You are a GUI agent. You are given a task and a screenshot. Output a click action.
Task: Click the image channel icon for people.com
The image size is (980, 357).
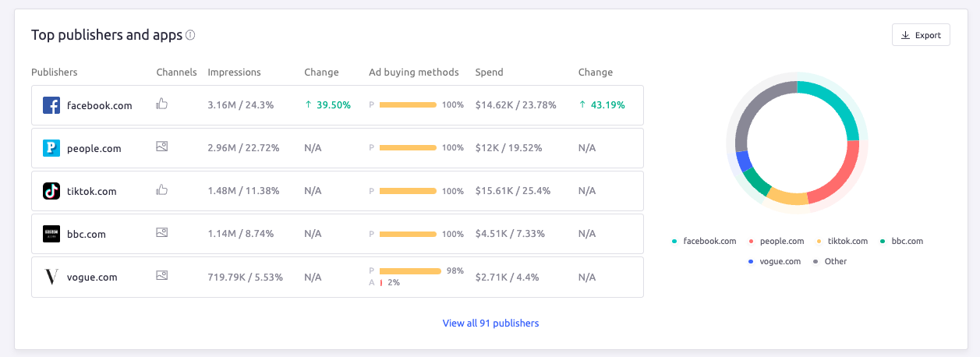pos(162,147)
